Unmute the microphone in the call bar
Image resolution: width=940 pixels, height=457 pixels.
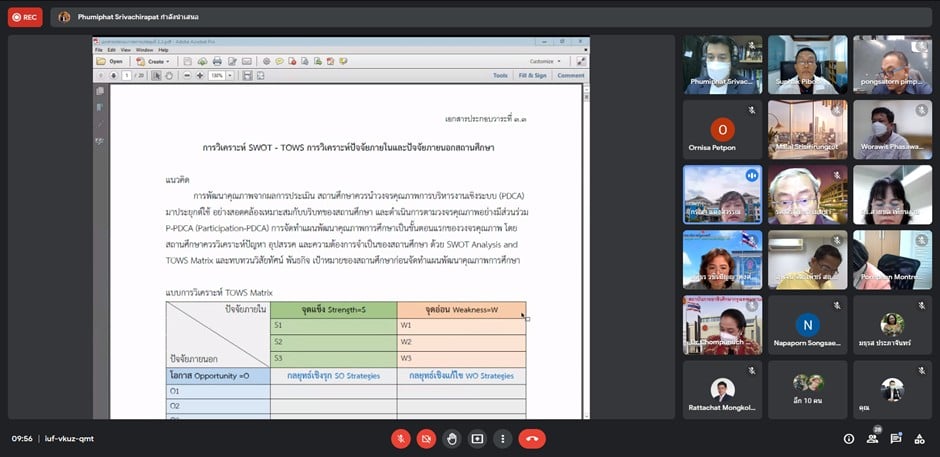coord(400,438)
